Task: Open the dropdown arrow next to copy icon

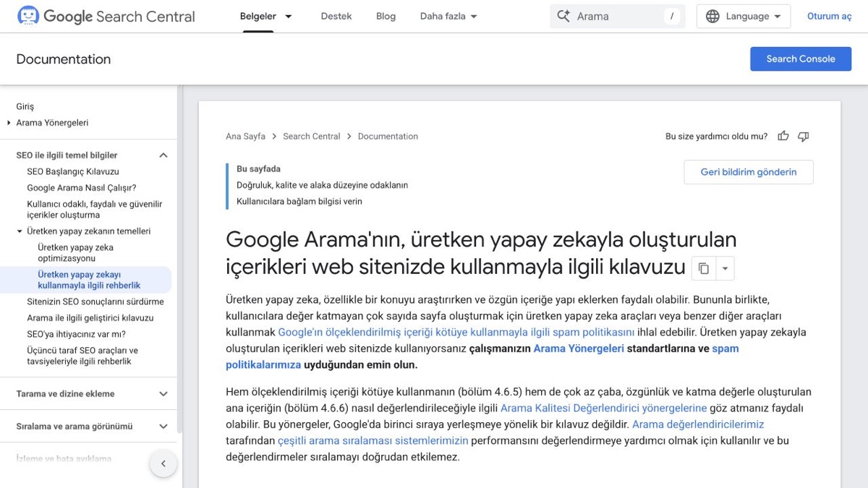Action: pos(725,269)
